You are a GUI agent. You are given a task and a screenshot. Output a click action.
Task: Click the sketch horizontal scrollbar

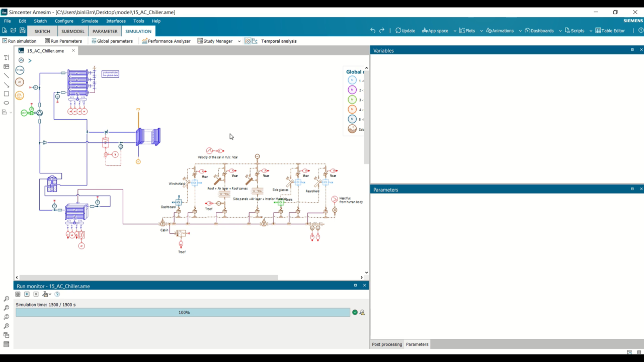(149, 277)
